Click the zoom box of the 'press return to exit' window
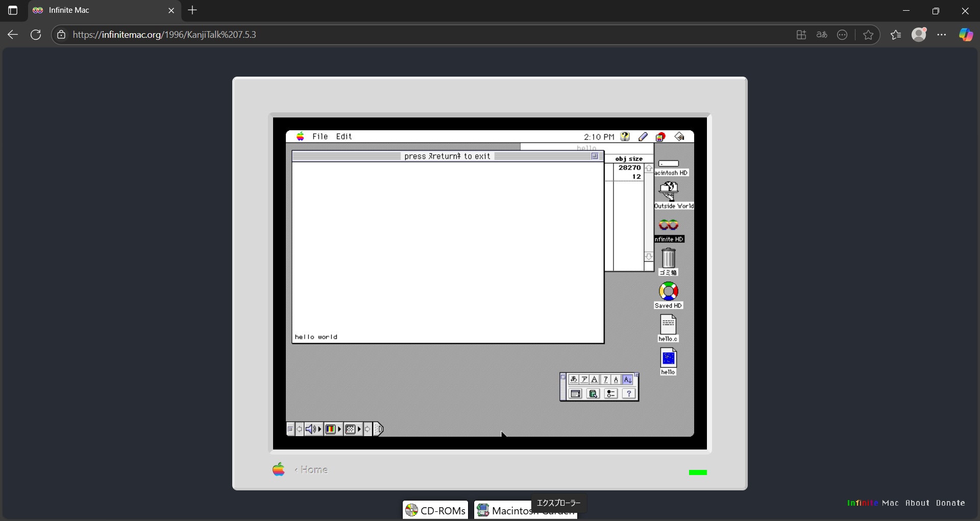 [595, 156]
